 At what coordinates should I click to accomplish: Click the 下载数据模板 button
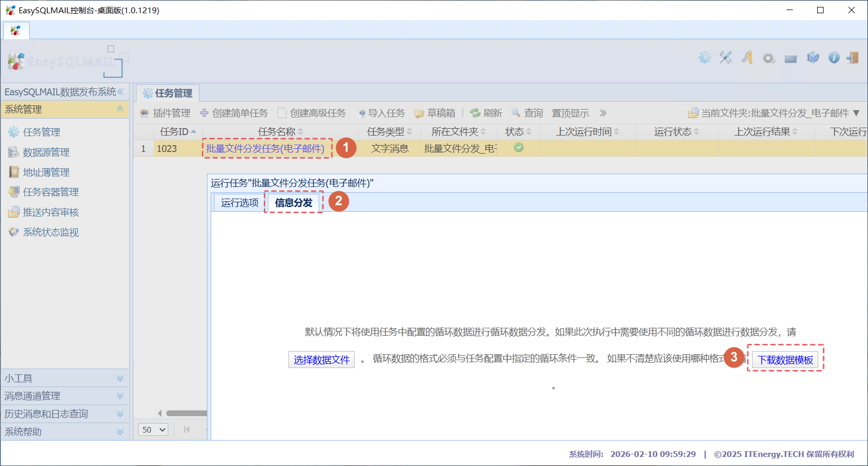pos(785,360)
